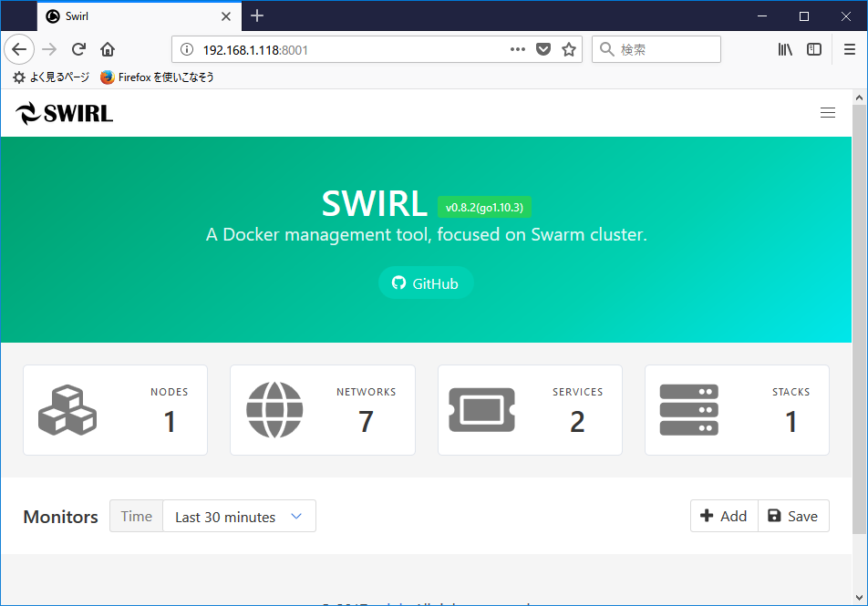This screenshot has height=606, width=868.
Task: Click the GitHub octocat icon on the banner
Action: coord(398,282)
